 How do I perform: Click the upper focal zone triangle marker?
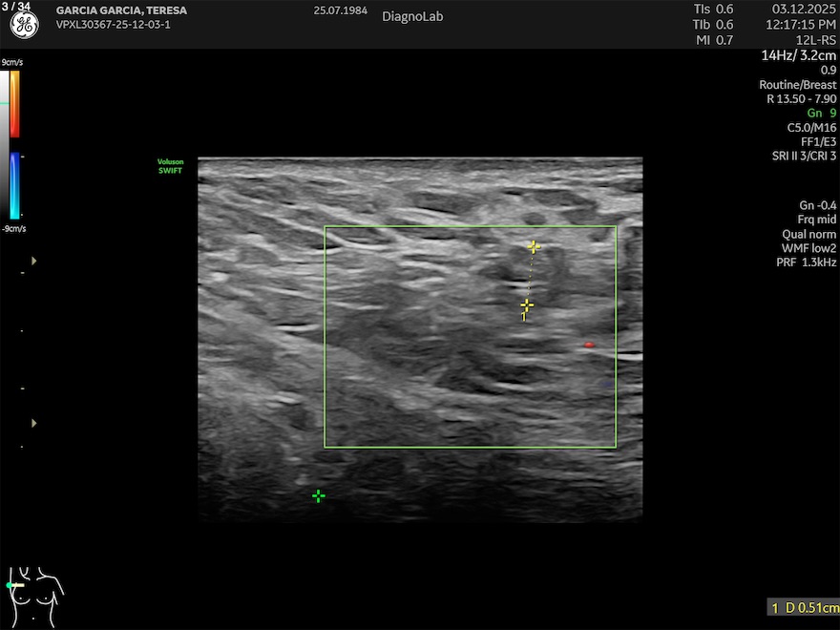pyautogui.click(x=35, y=261)
